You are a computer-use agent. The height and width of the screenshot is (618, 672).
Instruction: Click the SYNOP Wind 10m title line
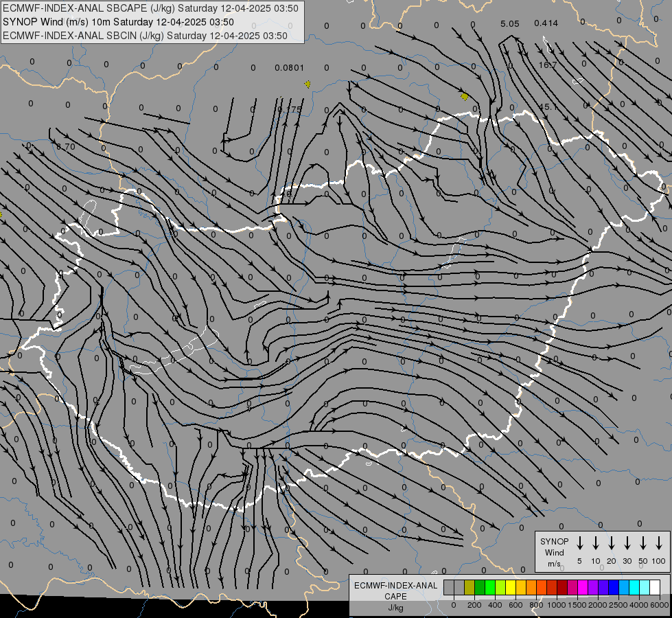pyautogui.click(x=118, y=22)
